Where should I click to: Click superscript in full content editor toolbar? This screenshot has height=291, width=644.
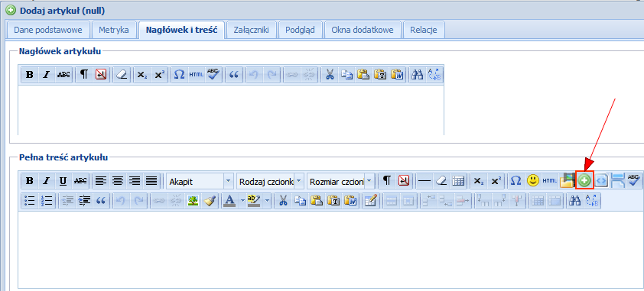tap(496, 181)
